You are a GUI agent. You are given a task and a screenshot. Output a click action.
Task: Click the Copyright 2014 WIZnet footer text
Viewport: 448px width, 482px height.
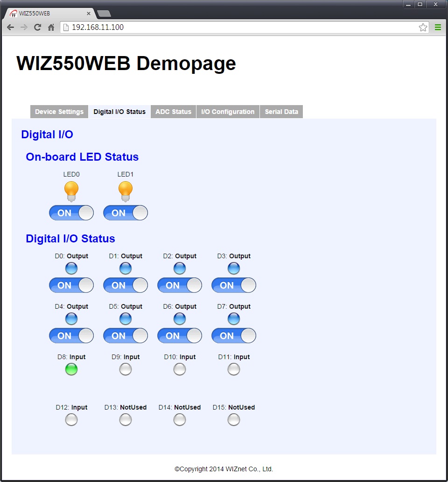(224, 469)
